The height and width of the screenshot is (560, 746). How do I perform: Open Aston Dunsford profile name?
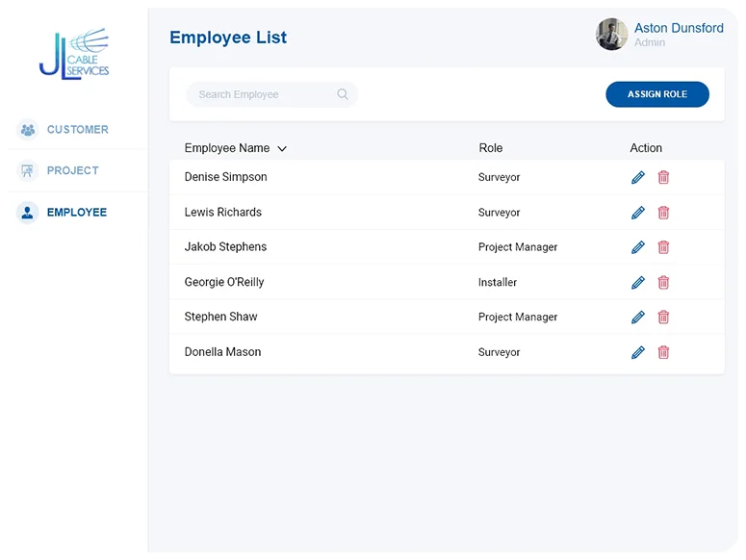tap(679, 28)
